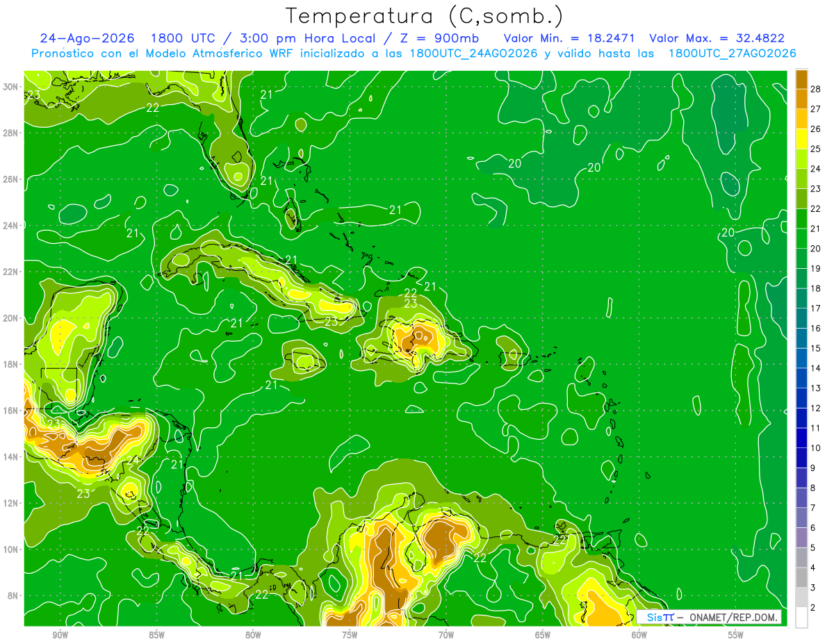Click the color legend value '18'
This screenshot has width=834, height=644.
(816, 288)
